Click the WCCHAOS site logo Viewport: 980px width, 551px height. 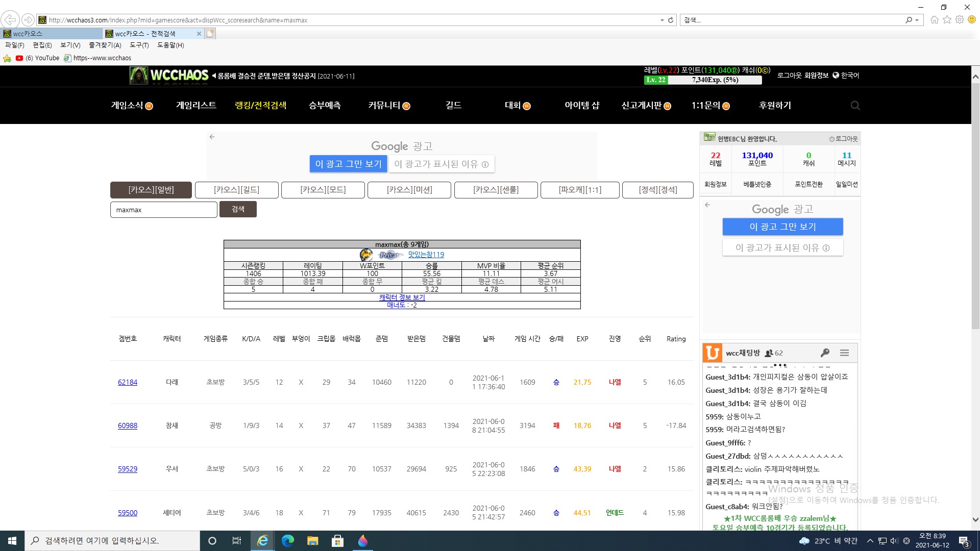point(169,76)
